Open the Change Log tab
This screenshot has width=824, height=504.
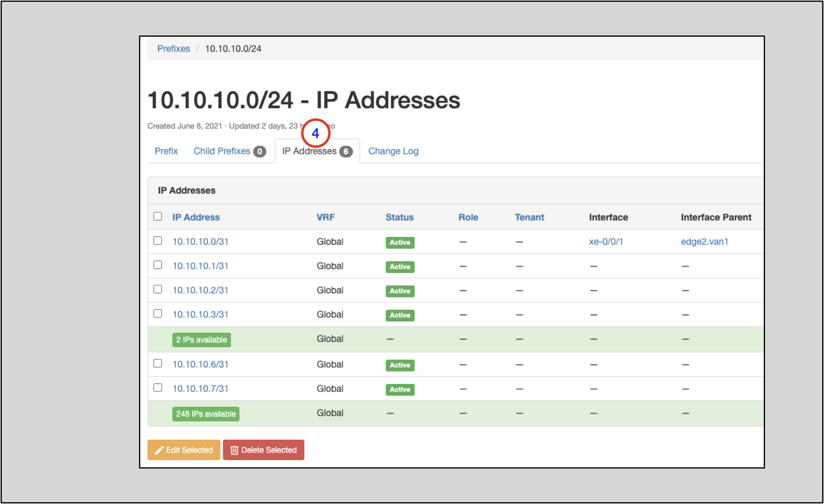coord(393,151)
